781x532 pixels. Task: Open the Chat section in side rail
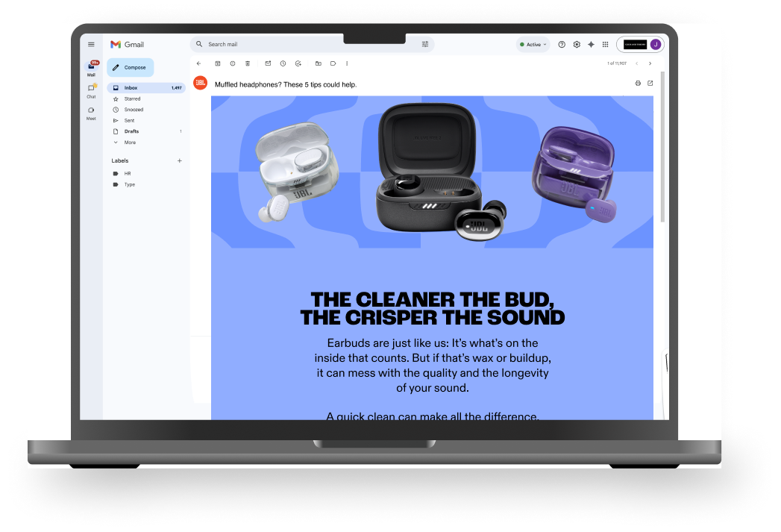[91, 91]
